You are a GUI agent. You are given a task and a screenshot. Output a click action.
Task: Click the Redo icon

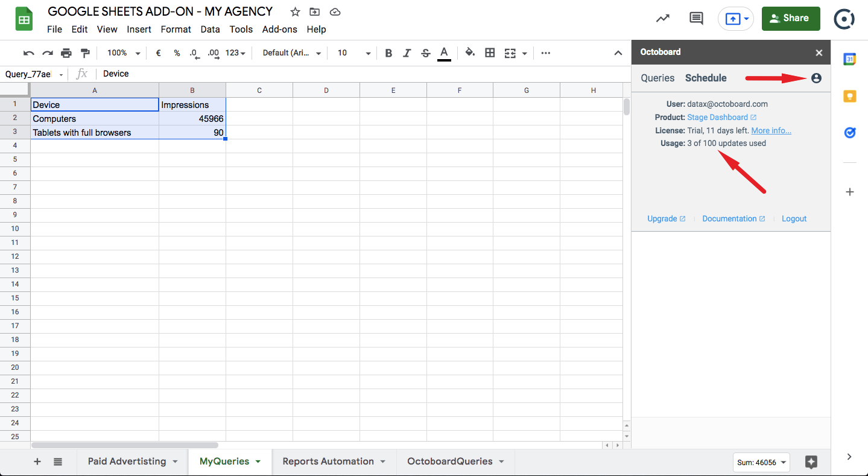click(x=47, y=53)
